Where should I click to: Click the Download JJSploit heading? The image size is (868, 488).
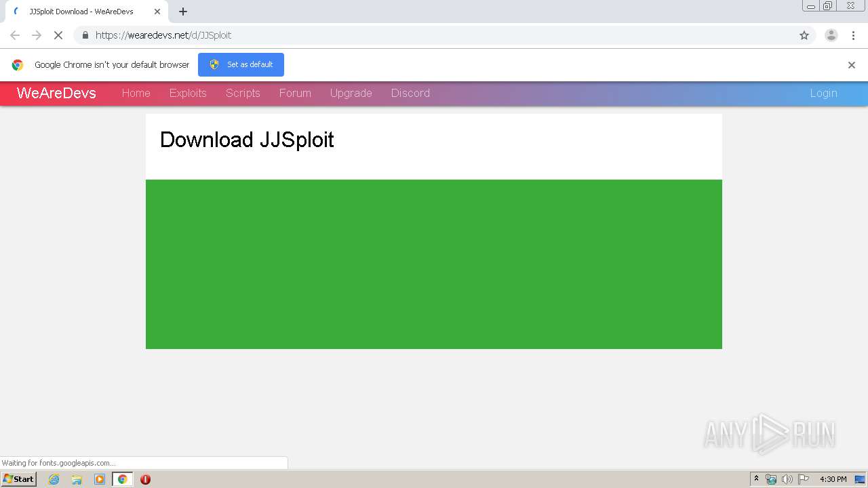247,140
